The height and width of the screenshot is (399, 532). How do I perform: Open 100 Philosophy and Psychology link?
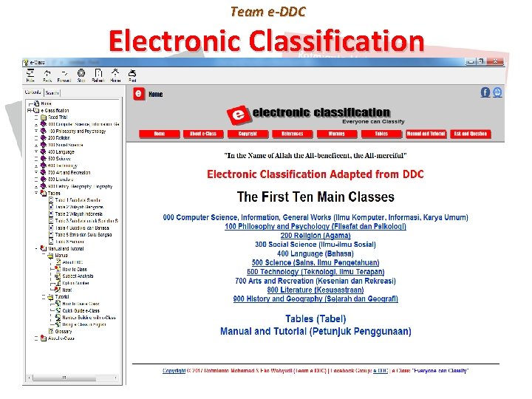(316, 226)
